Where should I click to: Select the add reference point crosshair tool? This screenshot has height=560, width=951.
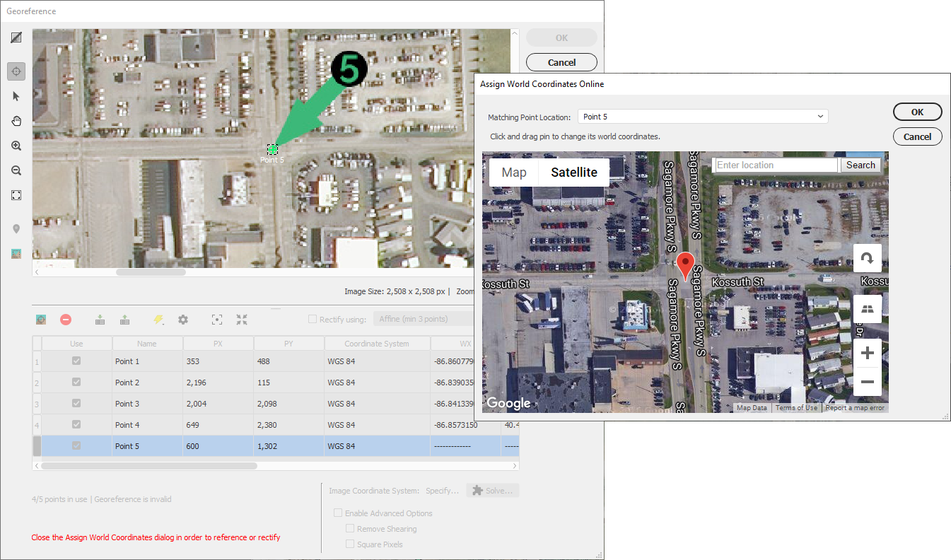coord(16,71)
